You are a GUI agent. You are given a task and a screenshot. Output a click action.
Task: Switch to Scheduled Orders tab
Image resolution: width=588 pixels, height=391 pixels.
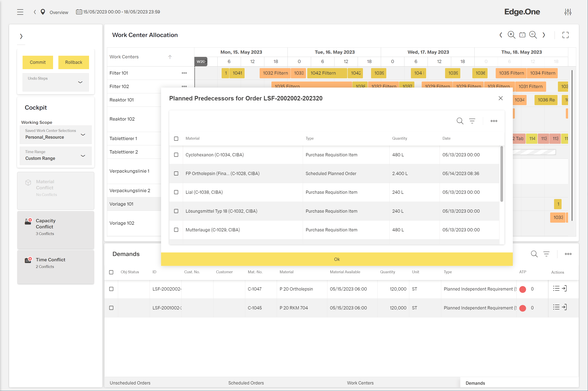click(x=246, y=383)
